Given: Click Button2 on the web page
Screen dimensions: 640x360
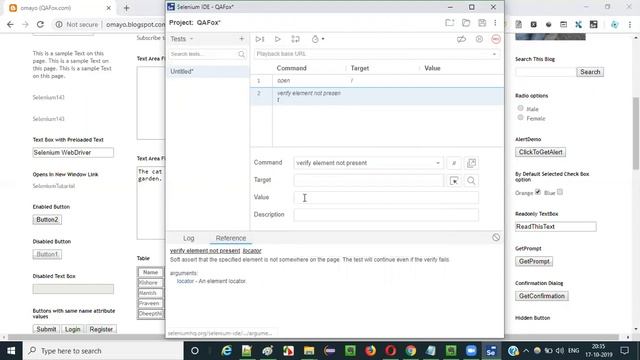Looking at the screenshot, I should 47,220.
